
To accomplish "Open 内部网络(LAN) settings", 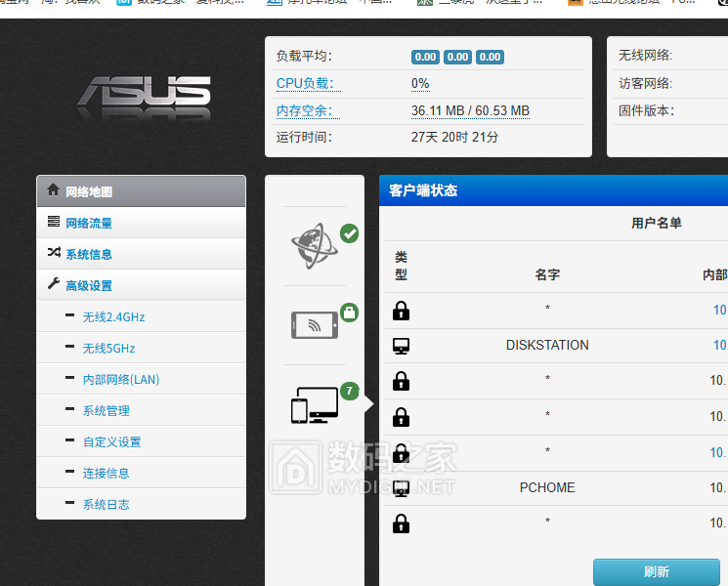I will tap(141, 379).
